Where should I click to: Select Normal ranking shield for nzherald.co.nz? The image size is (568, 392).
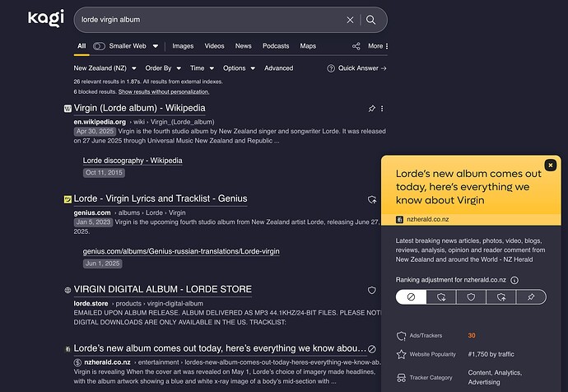471,297
